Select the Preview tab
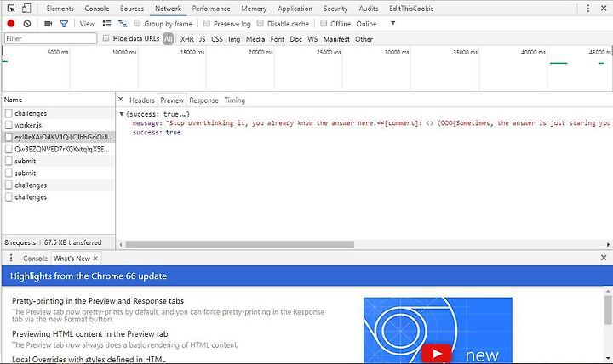Image resolution: width=613 pixels, height=364 pixels. click(x=172, y=100)
